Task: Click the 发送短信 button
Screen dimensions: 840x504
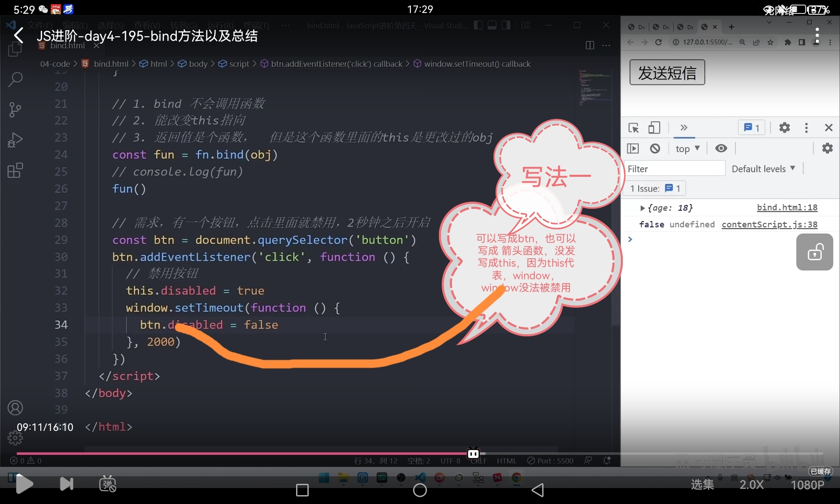Action: (x=667, y=73)
